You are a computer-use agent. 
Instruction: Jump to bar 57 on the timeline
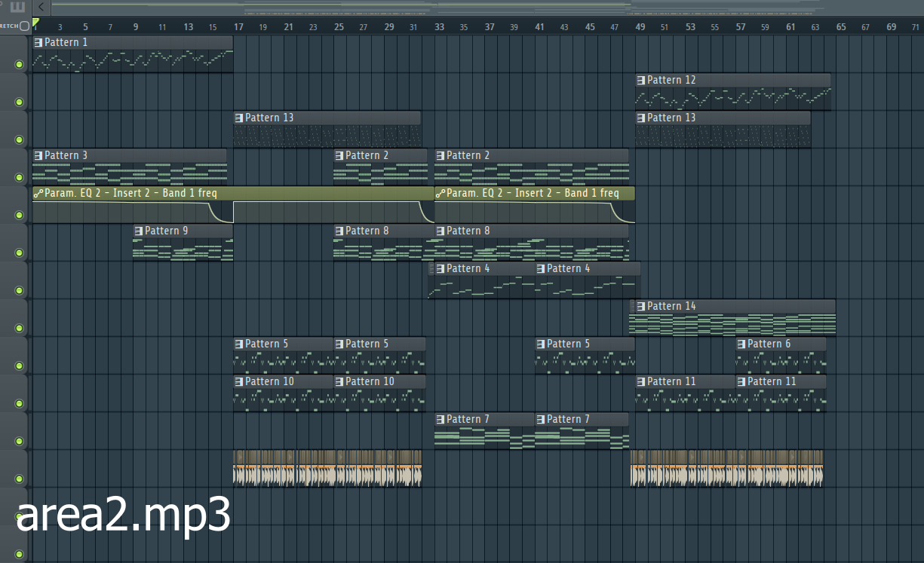click(741, 27)
